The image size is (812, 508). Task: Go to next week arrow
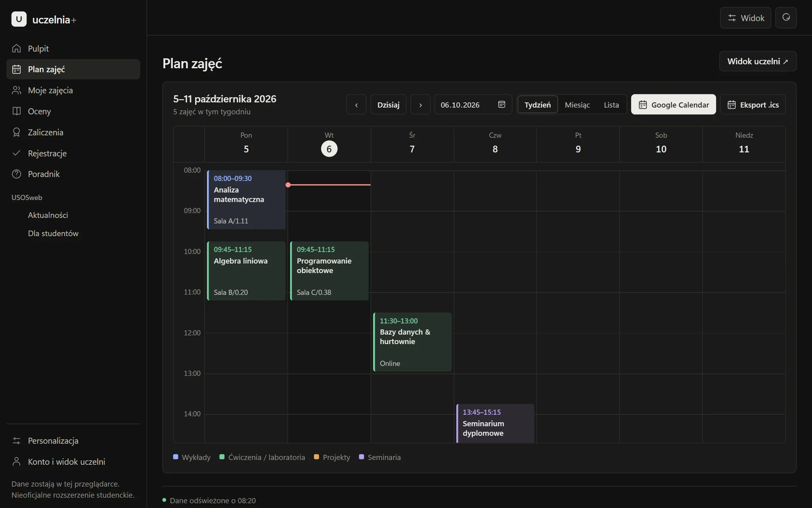[x=420, y=104]
